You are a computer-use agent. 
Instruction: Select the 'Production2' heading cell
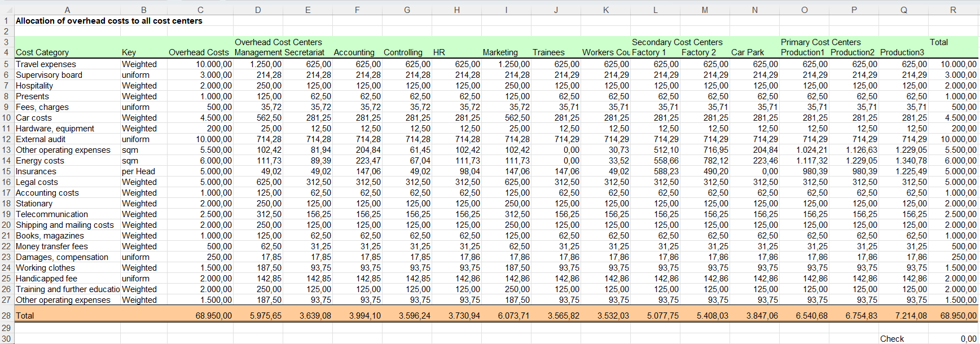coord(852,52)
